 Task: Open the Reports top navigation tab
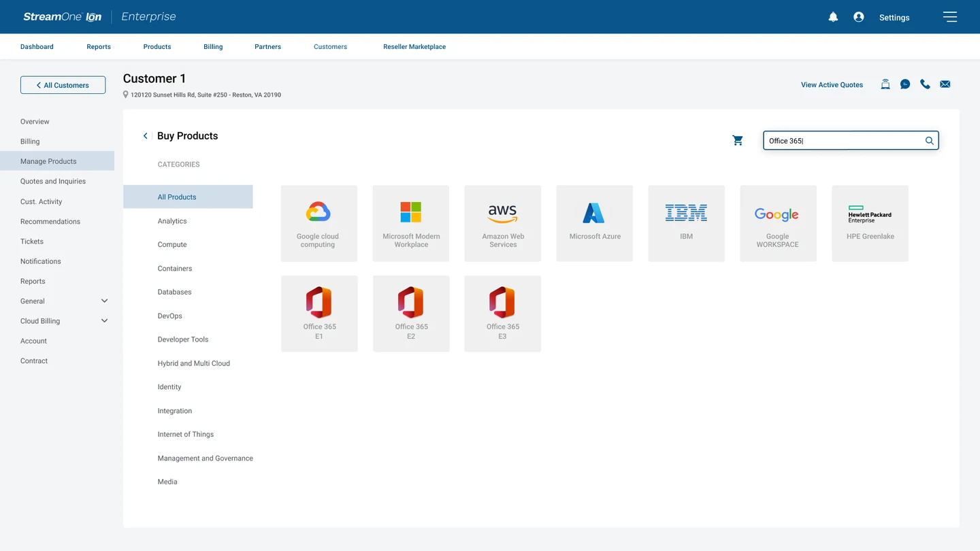pos(99,47)
